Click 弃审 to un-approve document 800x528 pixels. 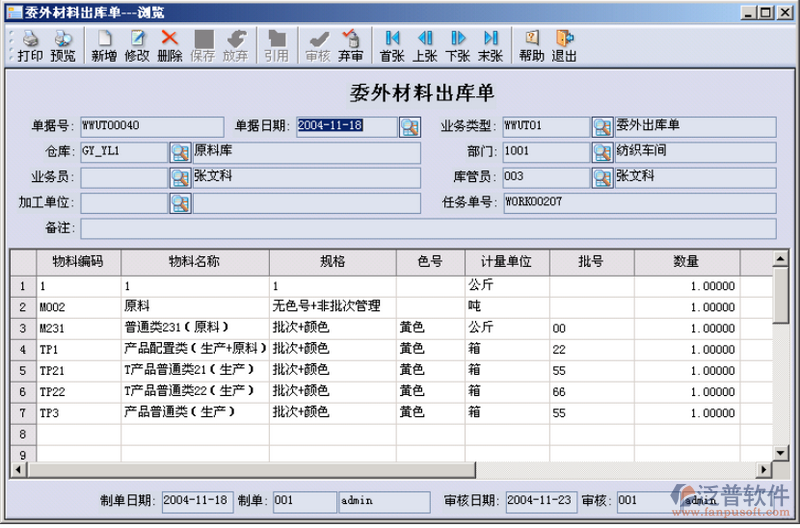tap(351, 46)
